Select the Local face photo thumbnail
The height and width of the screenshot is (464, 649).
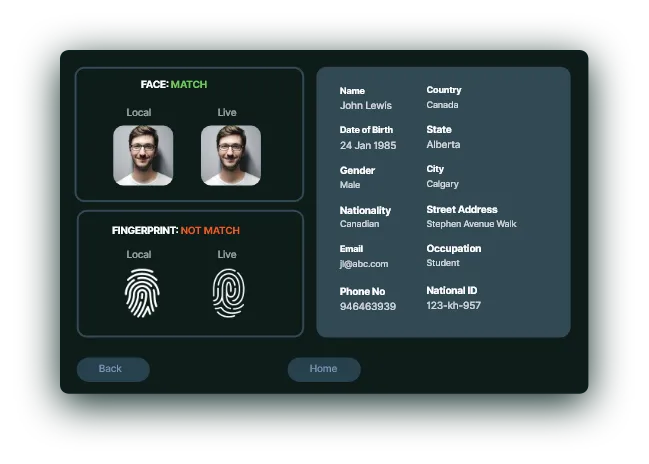click(143, 155)
